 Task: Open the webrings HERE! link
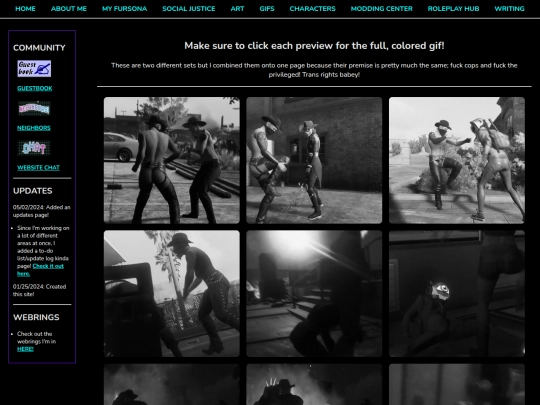pos(25,349)
